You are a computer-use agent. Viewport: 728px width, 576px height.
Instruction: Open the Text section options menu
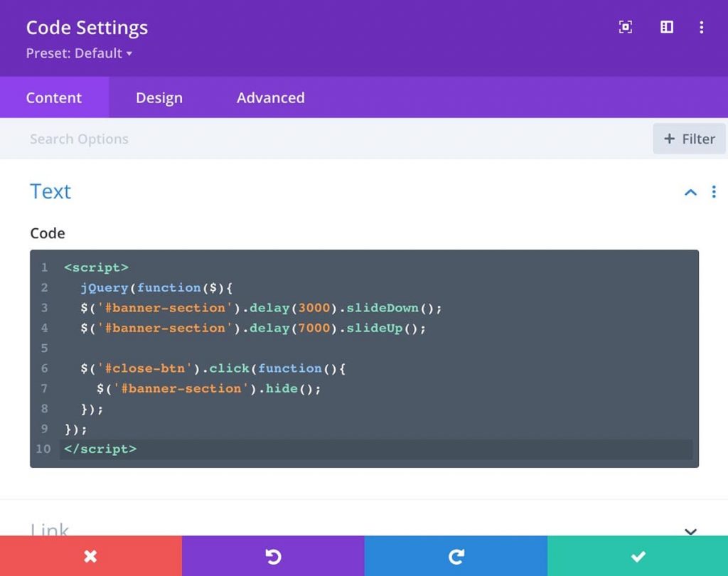[714, 192]
